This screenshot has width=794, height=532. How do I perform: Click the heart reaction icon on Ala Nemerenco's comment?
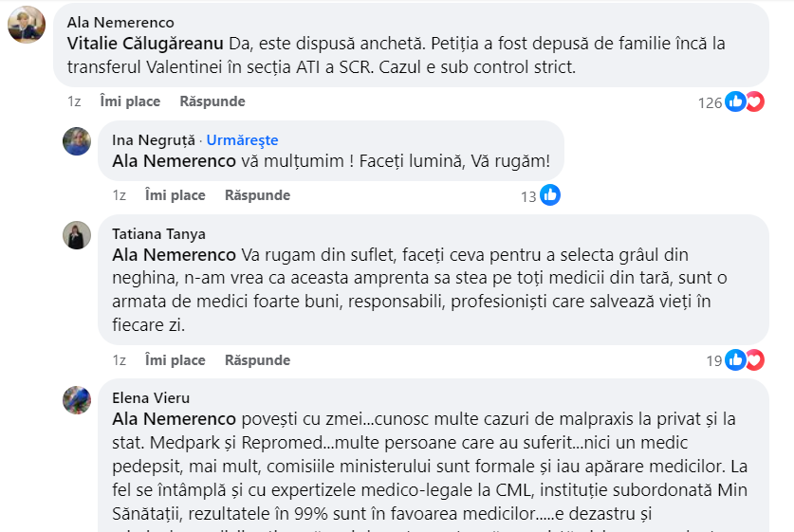click(754, 101)
